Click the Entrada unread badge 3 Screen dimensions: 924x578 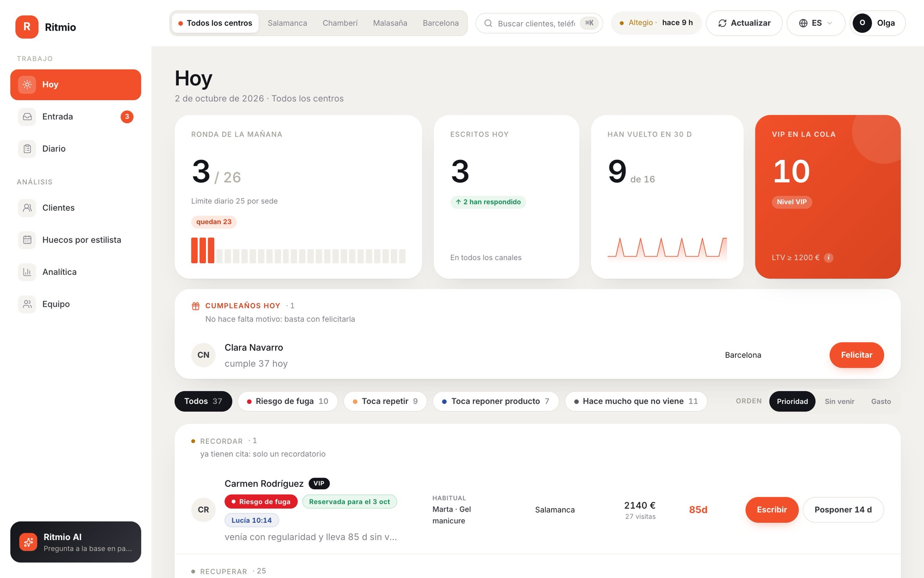[127, 116]
